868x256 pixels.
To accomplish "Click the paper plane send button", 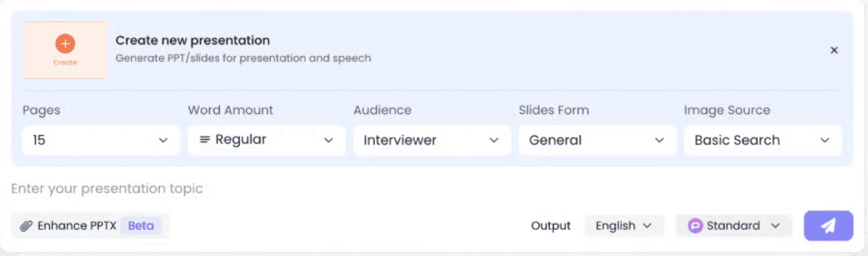I will point(828,226).
